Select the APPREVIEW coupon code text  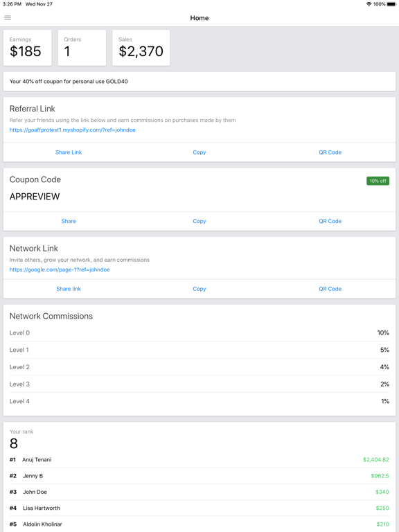pyautogui.click(x=35, y=197)
